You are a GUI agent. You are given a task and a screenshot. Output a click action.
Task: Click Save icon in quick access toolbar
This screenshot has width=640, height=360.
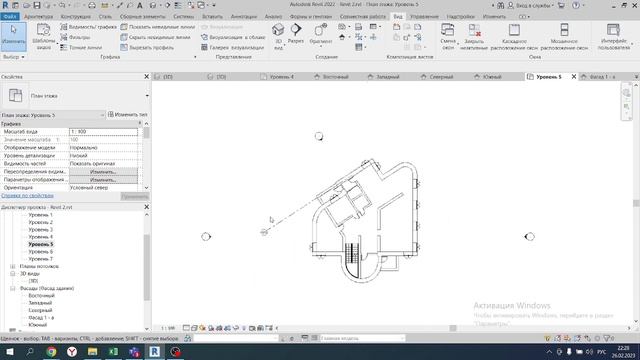37,5
